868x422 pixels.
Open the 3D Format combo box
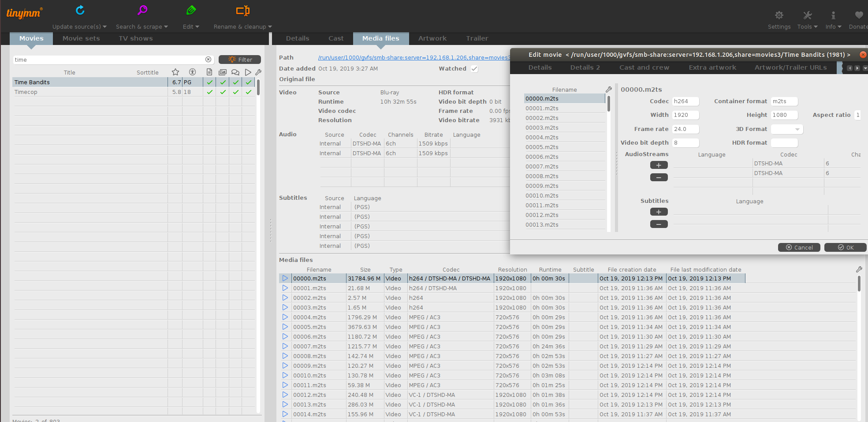coord(786,129)
